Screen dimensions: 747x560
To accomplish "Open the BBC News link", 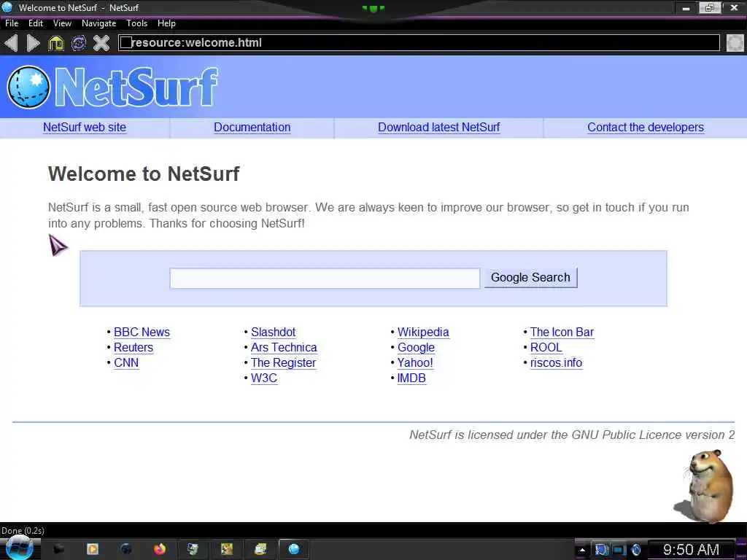I will 142,332.
